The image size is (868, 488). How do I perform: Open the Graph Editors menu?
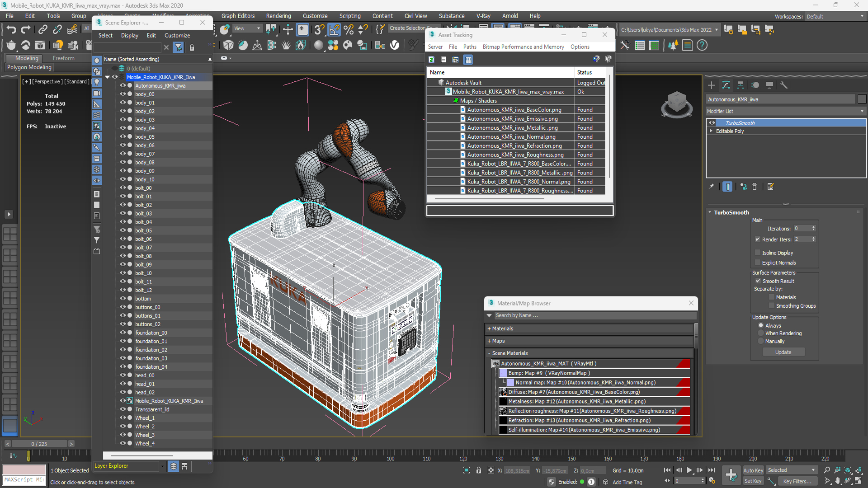click(238, 16)
